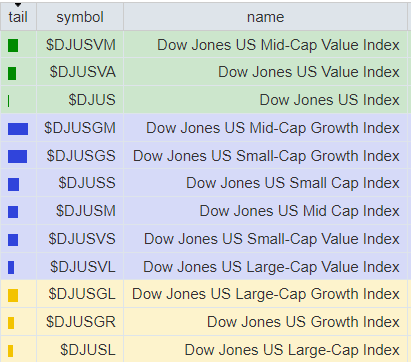411x362 pixels.
Task: Sort by the symbol column header
Action: (x=80, y=17)
